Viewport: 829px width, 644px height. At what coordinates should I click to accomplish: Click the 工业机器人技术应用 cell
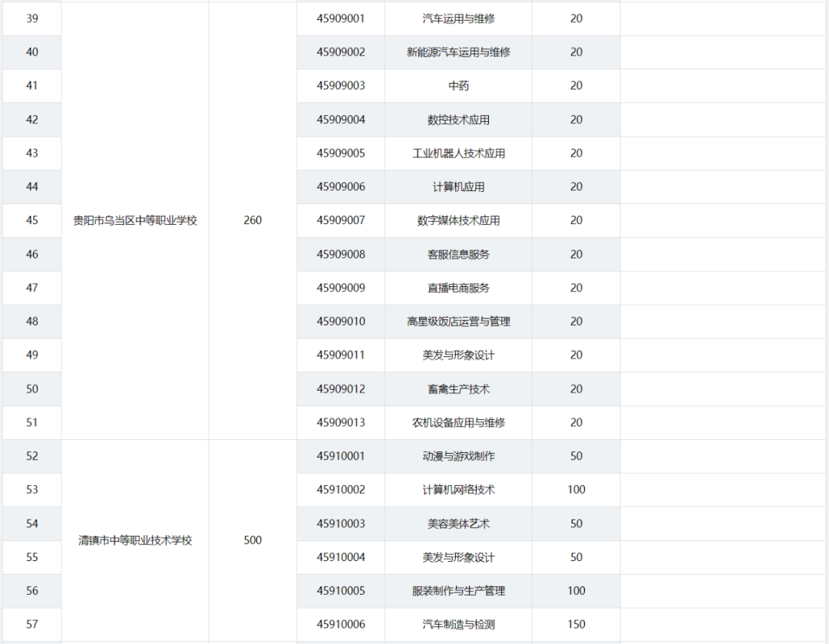click(458, 154)
